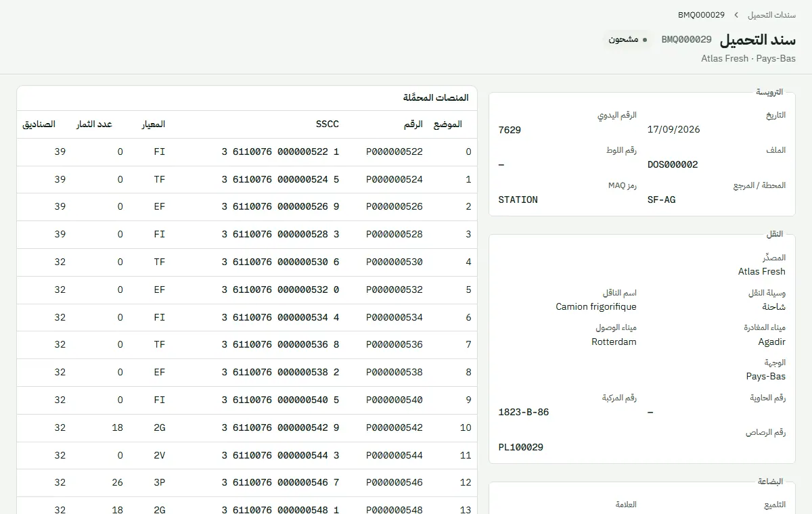Click destination value Pays-Bas in transport card
The image size is (812, 514).
766,377
